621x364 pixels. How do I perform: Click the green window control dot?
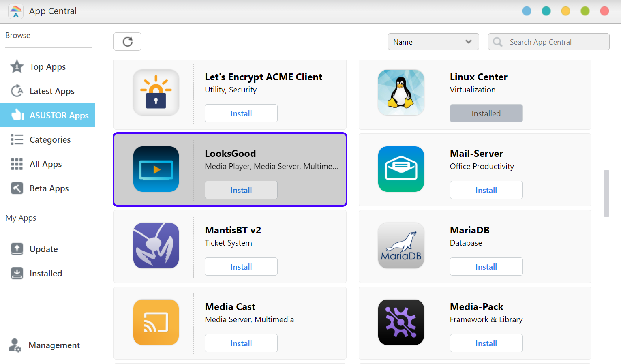[585, 11]
